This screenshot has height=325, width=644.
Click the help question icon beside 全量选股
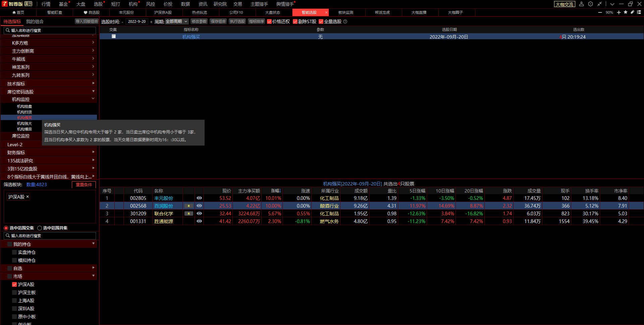click(345, 21)
